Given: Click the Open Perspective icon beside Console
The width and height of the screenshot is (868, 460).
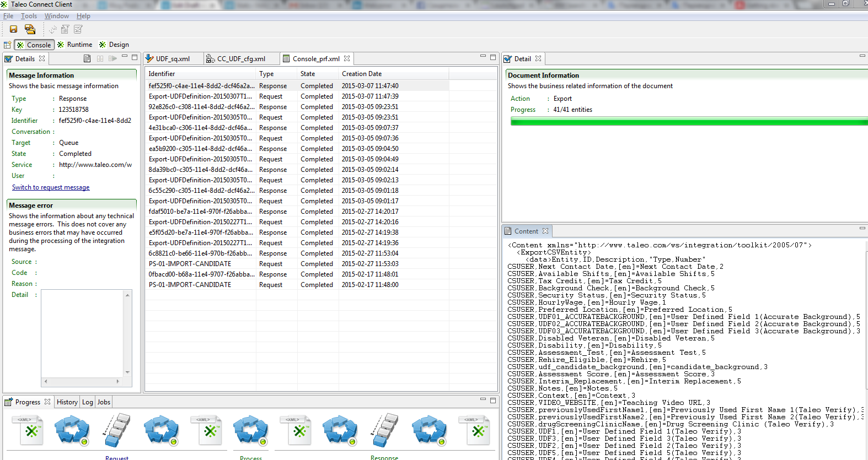Looking at the screenshot, I should point(7,45).
